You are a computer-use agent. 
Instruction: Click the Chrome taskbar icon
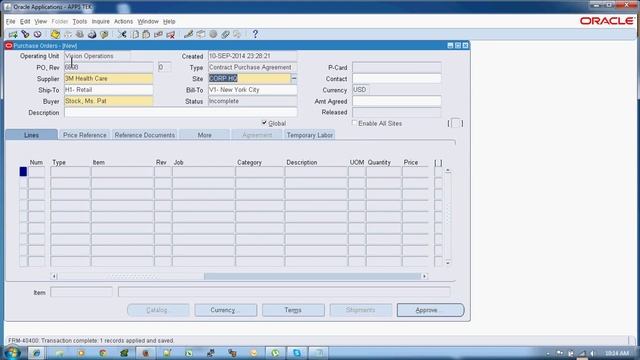[x=103, y=353]
